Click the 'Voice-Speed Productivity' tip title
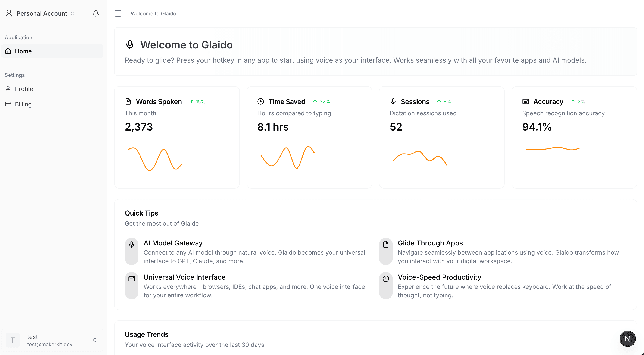 [440, 277]
